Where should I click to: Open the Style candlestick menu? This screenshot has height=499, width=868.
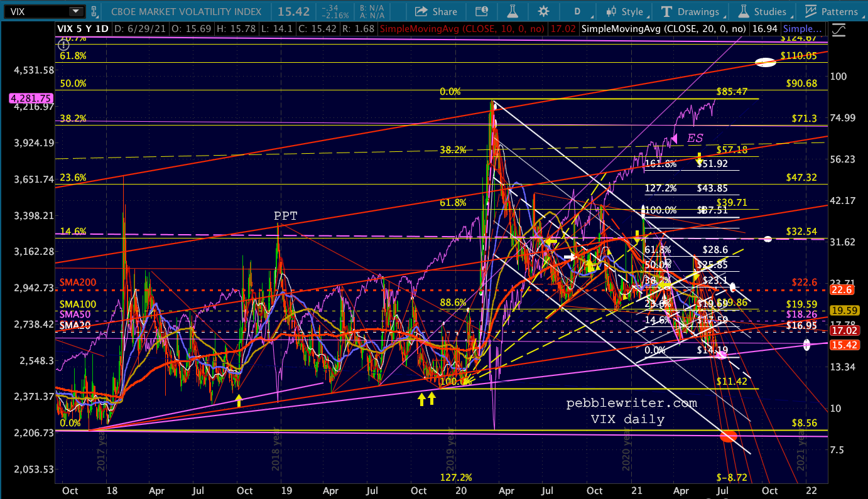pyautogui.click(x=624, y=11)
